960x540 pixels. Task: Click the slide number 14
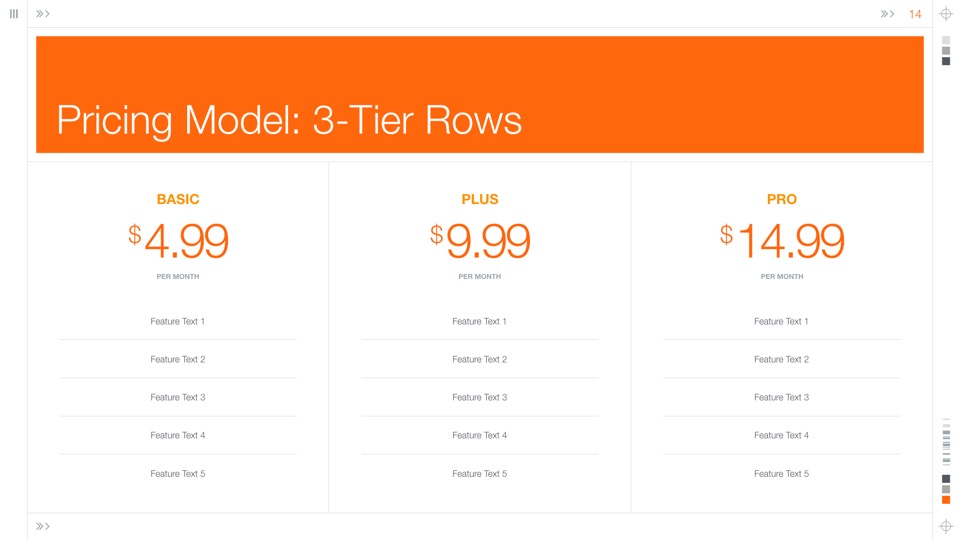click(915, 14)
